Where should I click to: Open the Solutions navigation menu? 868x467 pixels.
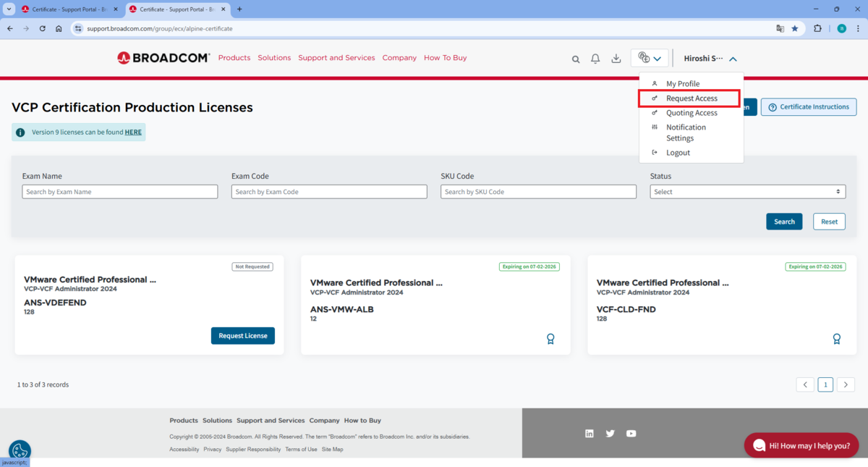(x=274, y=58)
